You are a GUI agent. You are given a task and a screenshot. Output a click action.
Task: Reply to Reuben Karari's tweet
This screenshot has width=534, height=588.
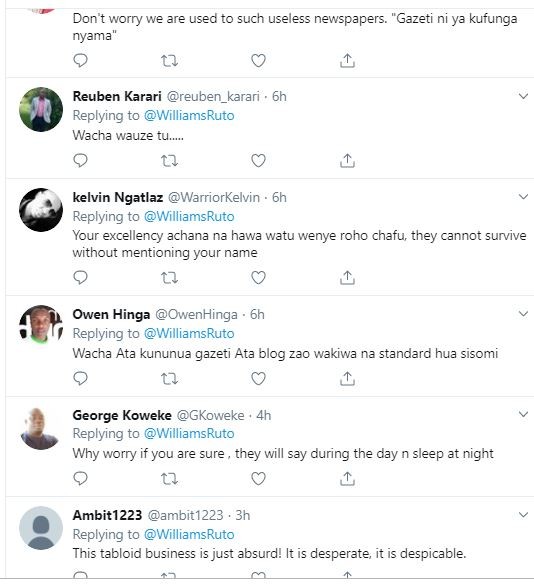80,160
